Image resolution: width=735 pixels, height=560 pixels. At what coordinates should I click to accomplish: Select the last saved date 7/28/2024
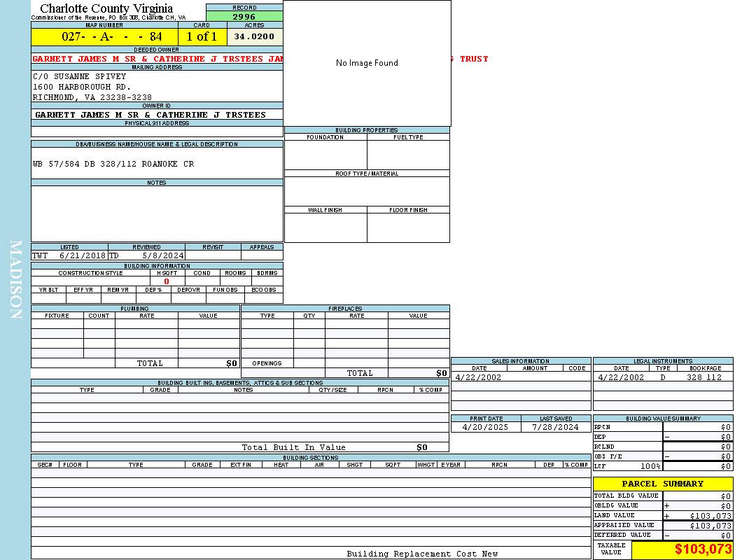[x=555, y=427]
